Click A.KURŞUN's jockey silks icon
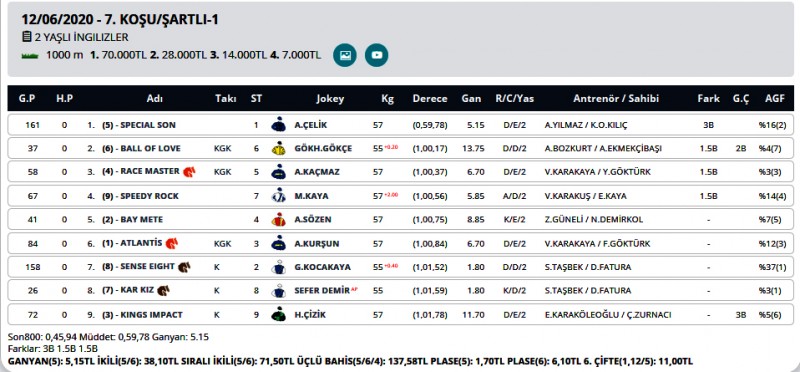The height and width of the screenshot is (372, 800). point(278,243)
